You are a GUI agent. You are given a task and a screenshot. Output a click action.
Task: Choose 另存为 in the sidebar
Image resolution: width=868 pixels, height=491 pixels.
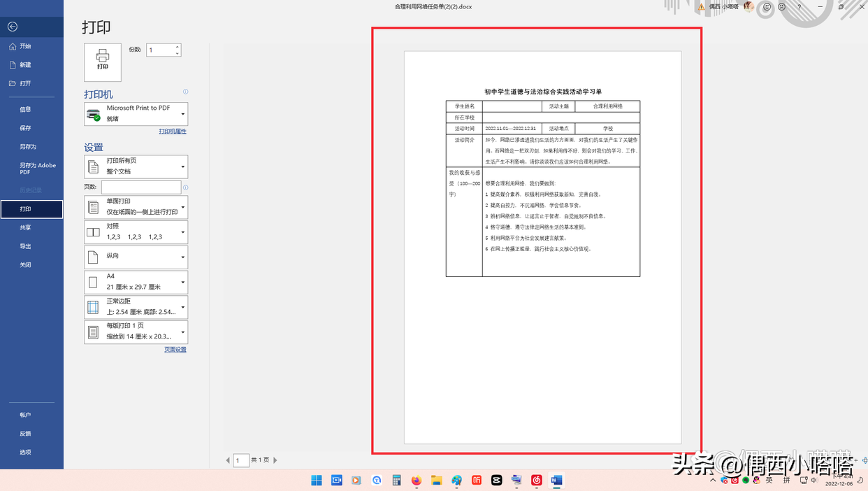(x=31, y=147)
